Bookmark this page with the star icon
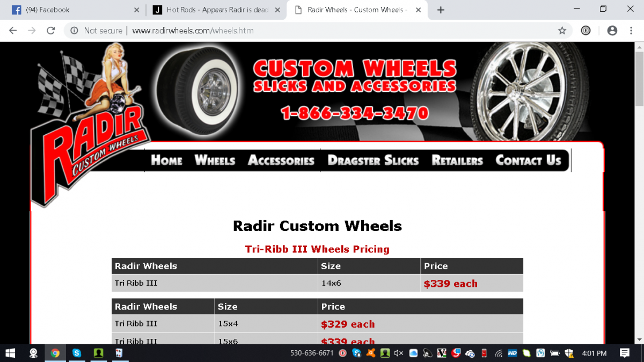 [x=562, y=31]
